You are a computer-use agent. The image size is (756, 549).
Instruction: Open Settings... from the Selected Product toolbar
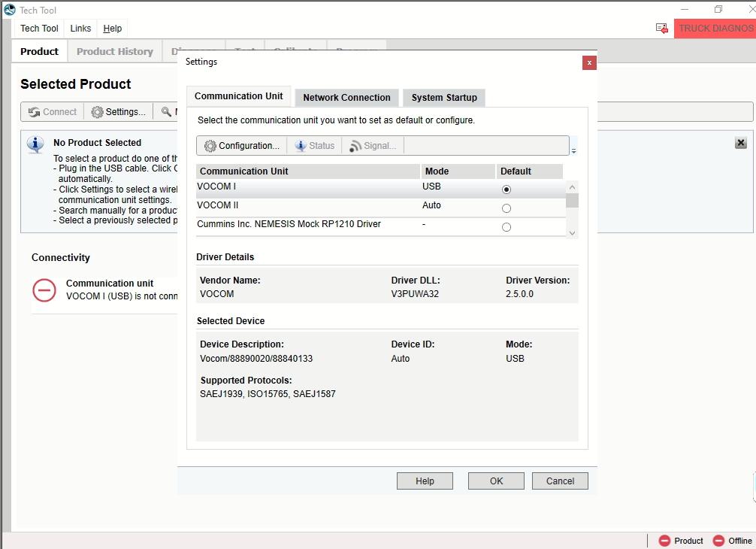tap(119, 112)
